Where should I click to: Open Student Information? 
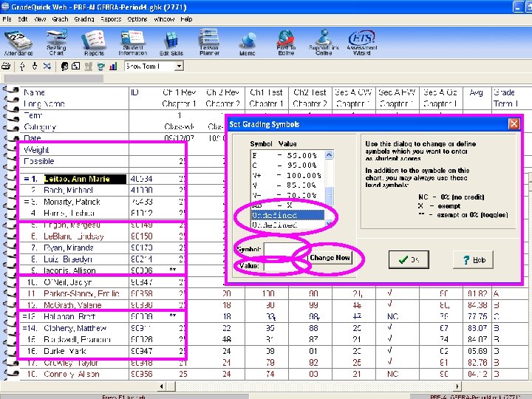[x=133, y=43]
